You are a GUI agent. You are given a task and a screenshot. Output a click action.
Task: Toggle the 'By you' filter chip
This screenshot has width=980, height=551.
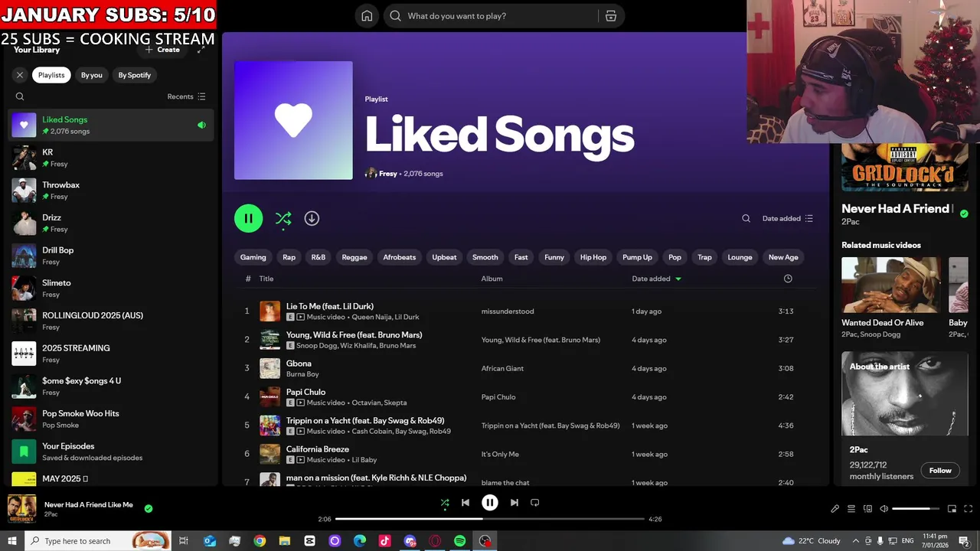[x=92, y=75]
